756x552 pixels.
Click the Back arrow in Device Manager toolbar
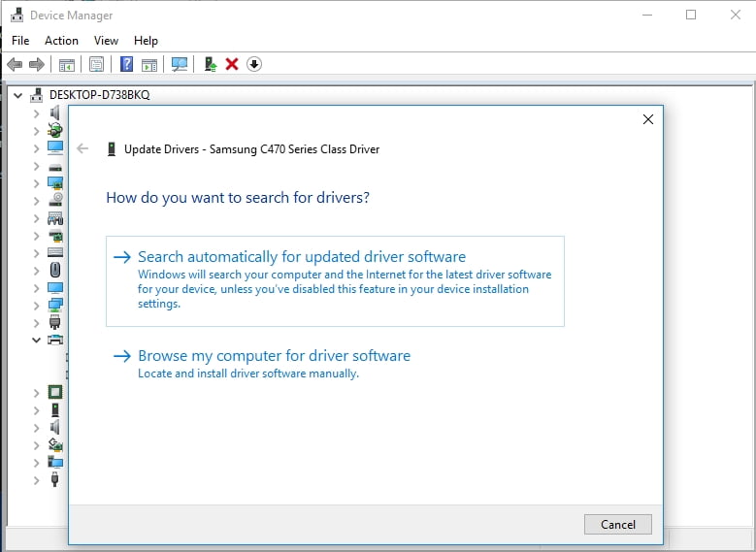14,64
